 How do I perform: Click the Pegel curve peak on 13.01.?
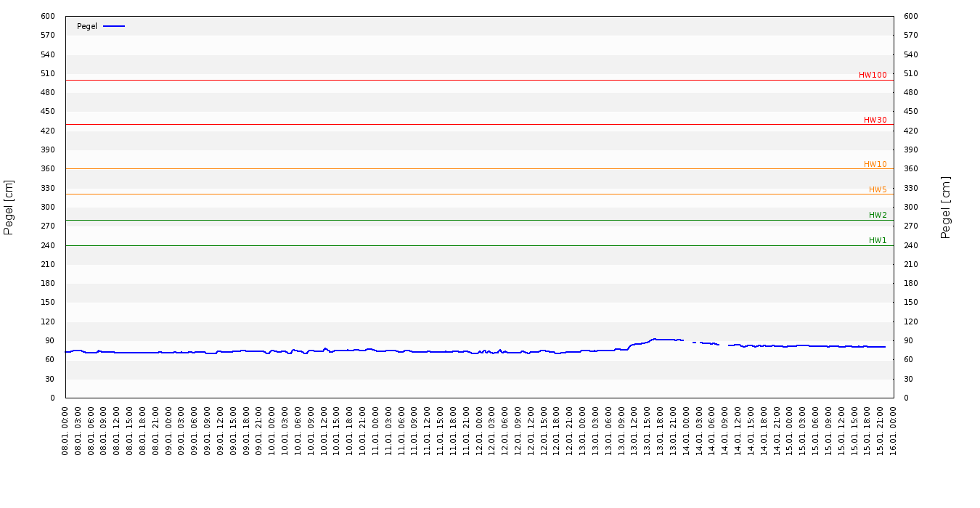655,339
